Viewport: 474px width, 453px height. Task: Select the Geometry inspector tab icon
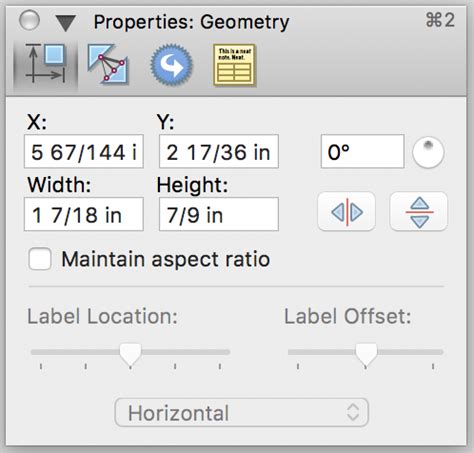(46, 65)
